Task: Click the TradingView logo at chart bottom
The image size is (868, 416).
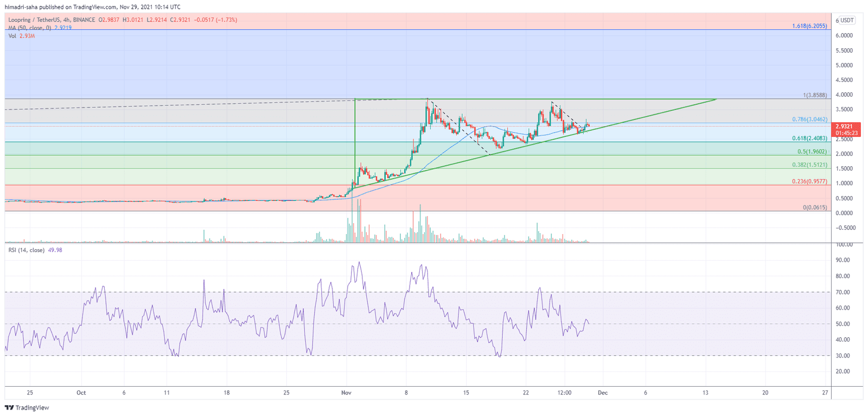Action: (x=27, y=408)
